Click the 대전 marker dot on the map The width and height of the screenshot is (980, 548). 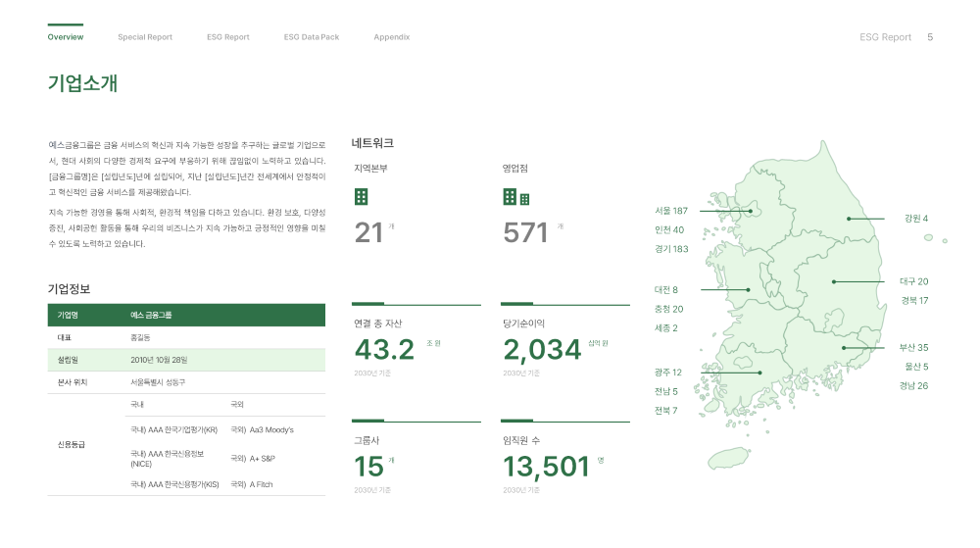[748, 290]
